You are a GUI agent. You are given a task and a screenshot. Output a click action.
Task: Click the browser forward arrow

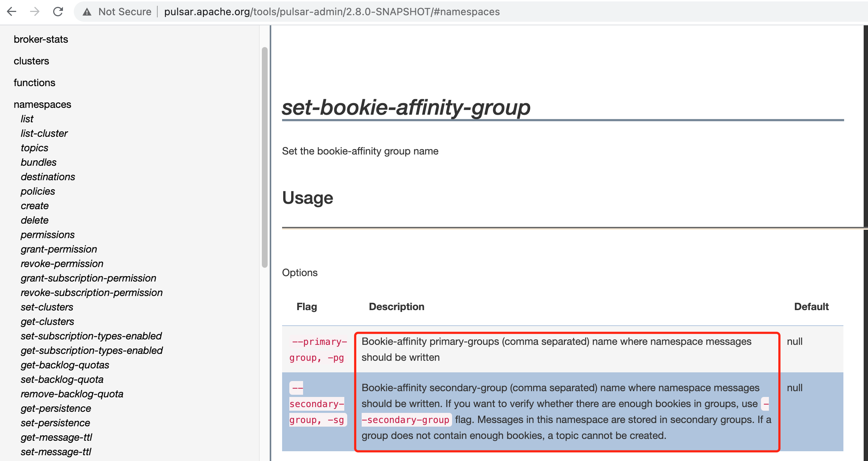pyautogui.click(x=35, y=12)
